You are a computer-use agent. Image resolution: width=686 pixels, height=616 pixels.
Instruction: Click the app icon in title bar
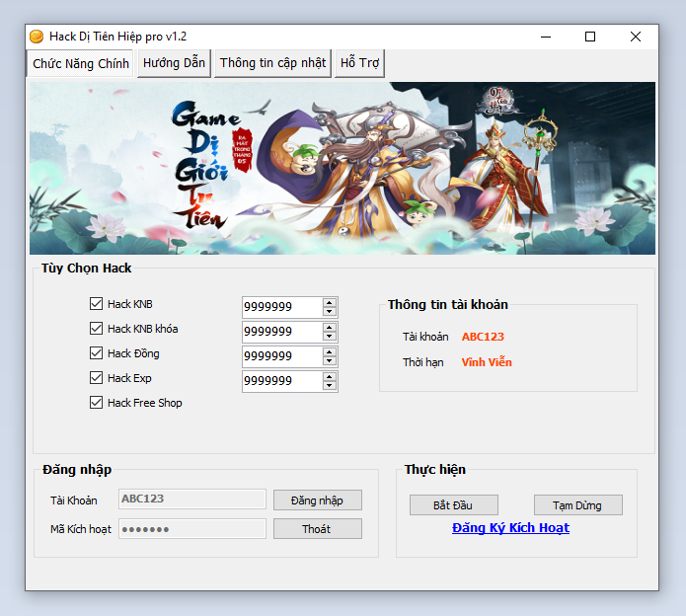click(37, 37)
